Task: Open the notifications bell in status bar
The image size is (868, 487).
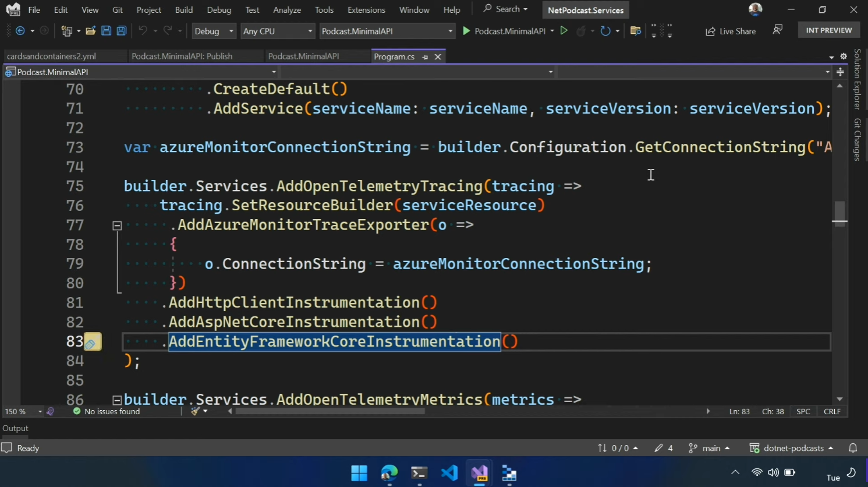Action: (853, 448)
